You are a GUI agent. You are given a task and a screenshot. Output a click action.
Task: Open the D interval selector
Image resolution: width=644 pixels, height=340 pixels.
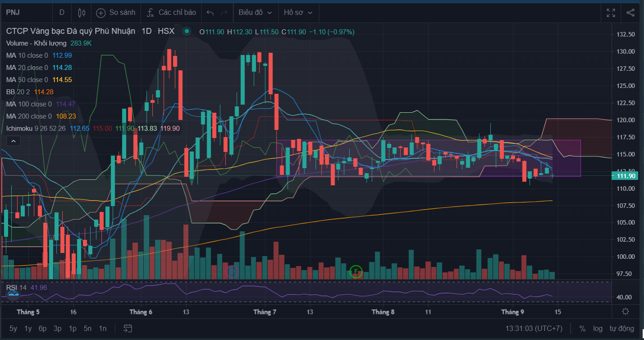click(62, 13)
